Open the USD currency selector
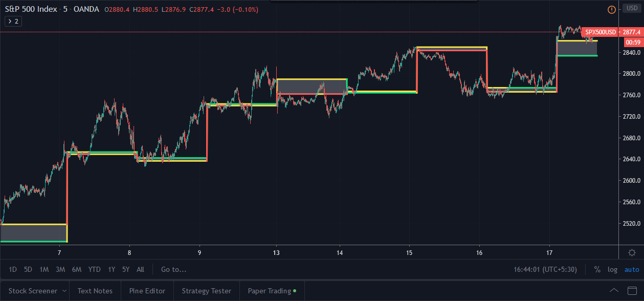The width and height of the screenshot is (644, 301). 632,9
